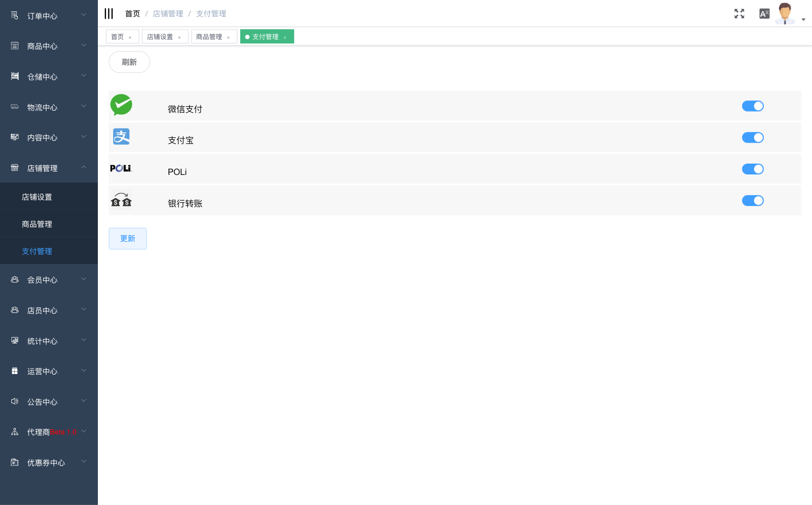Click the POLi payment logo
812x505 pixels.
[x=121, y=168]
